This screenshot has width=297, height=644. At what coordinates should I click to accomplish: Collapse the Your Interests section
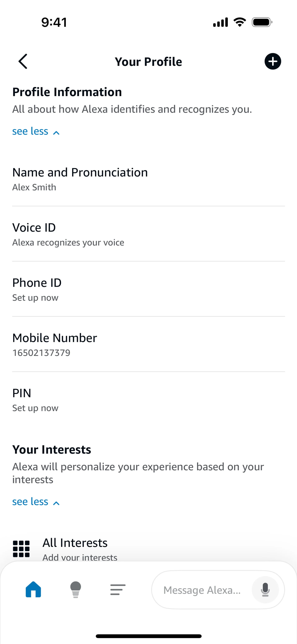[36, 502]
